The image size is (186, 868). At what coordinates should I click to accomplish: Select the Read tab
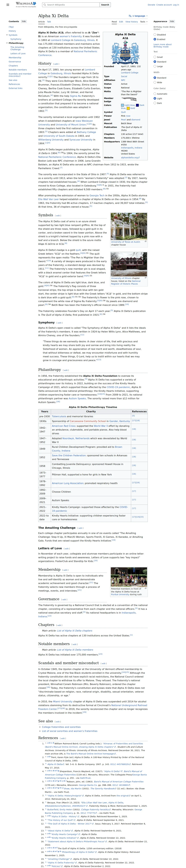click(114, 22)
